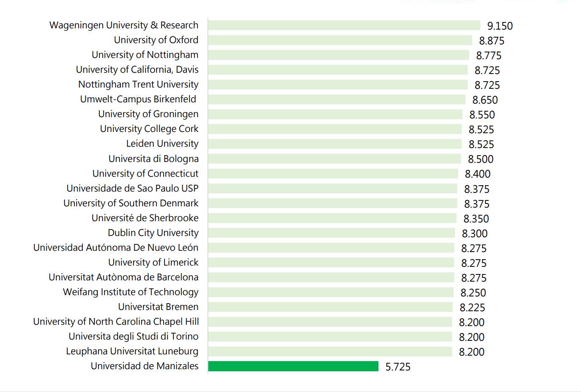Select the 8.650 value label
The width and height of the screenshot is (581, 392).
485,100
